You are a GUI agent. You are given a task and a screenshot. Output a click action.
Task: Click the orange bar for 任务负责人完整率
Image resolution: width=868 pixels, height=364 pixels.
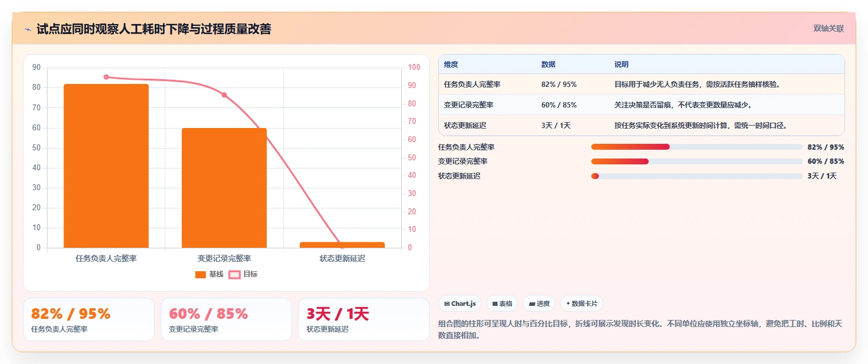[106, 166]
